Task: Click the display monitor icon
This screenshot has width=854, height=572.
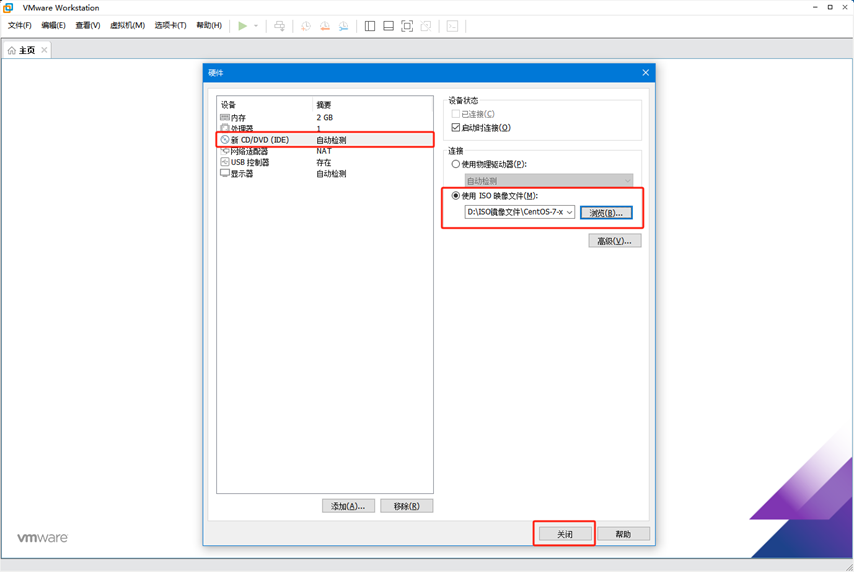Action: [x=225, y=173]
